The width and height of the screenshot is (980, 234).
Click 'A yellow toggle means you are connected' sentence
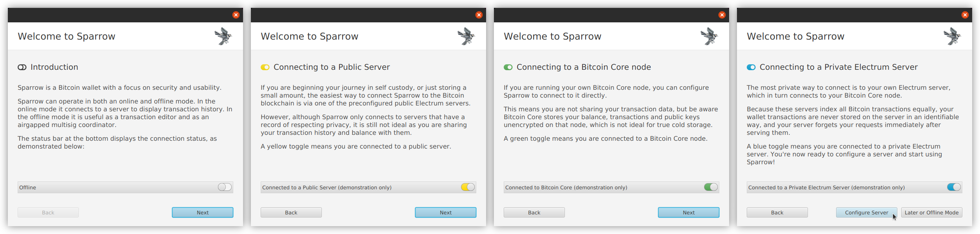[x=356, y=147]
